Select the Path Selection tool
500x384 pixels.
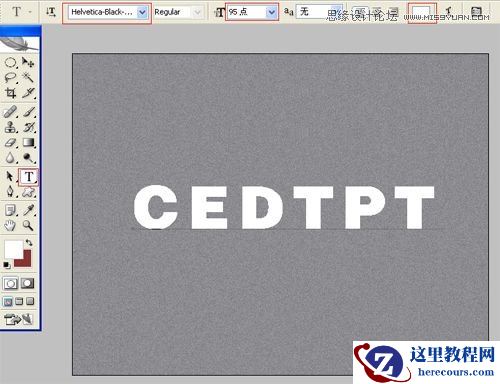(10, 177)
